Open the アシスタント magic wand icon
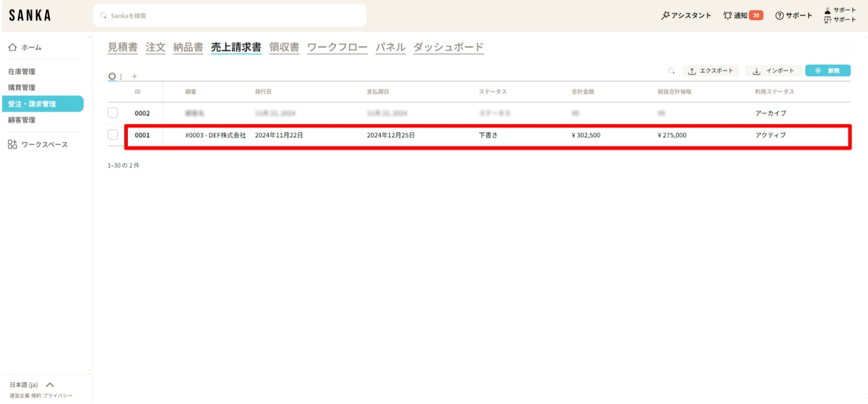 coord(665,15)
